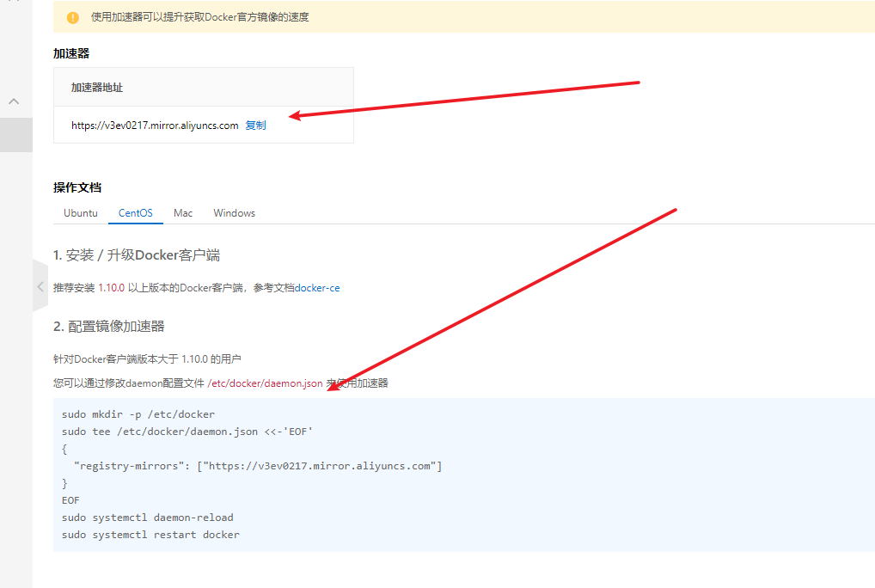The height and width of the screenshot is (588, 875).
Task: Collapse the side panel using the left-pointing arrow
Action: point(40,286)
